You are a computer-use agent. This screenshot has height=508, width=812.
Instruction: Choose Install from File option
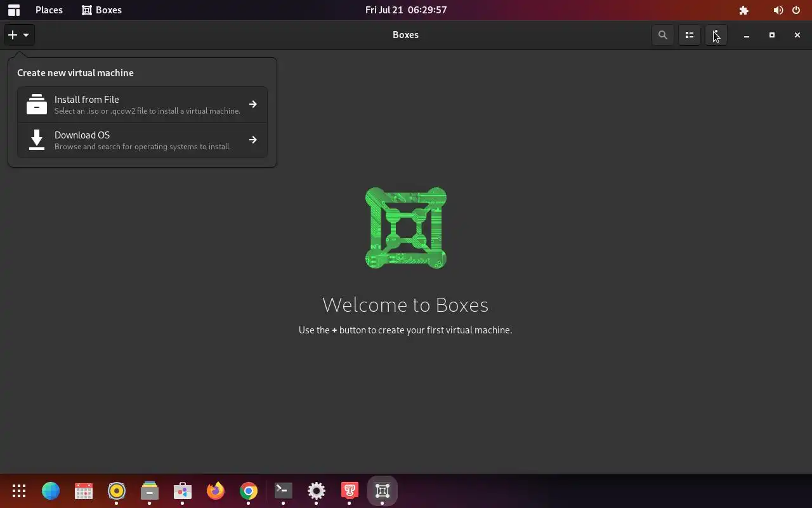(x=142, y=104)
